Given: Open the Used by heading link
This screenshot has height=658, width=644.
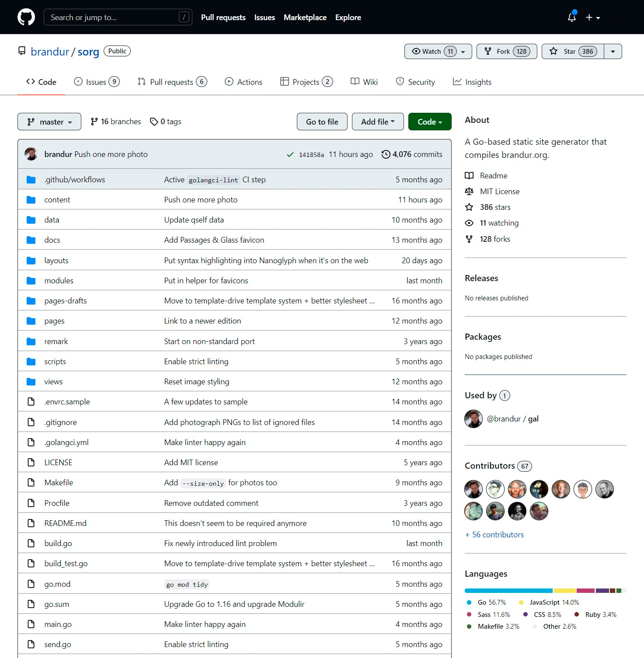Looking at the screenshot, I should [x=487, y=395].
